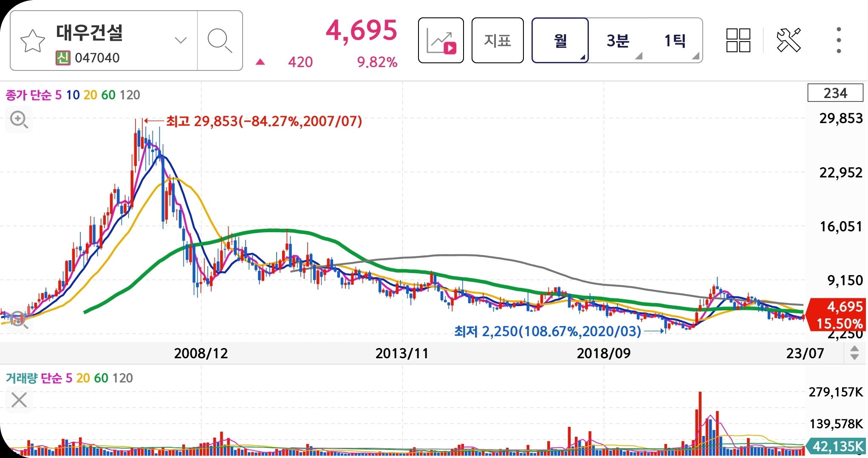Open the three-dot more options menu
The image size is (868, 458).
[839, 40]
